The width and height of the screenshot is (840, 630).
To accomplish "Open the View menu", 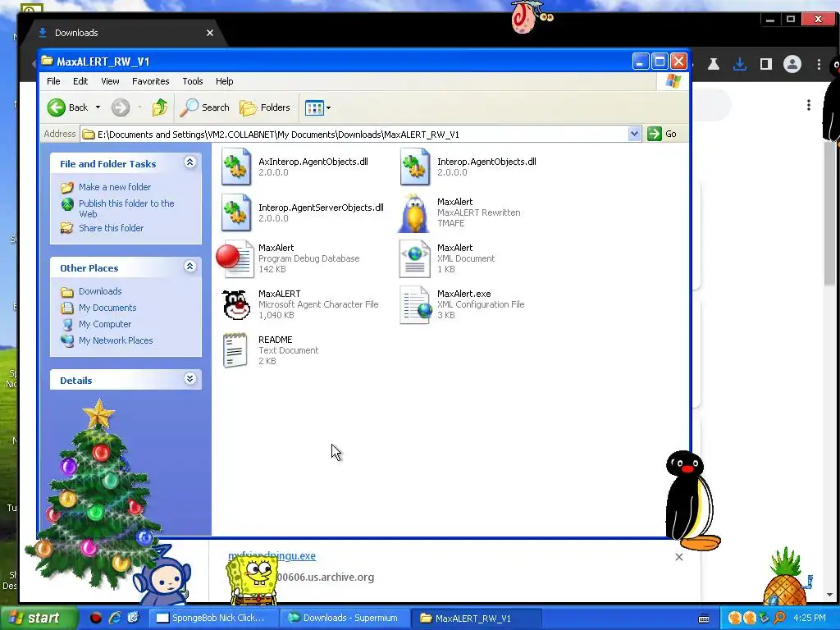I will point(110,81).
